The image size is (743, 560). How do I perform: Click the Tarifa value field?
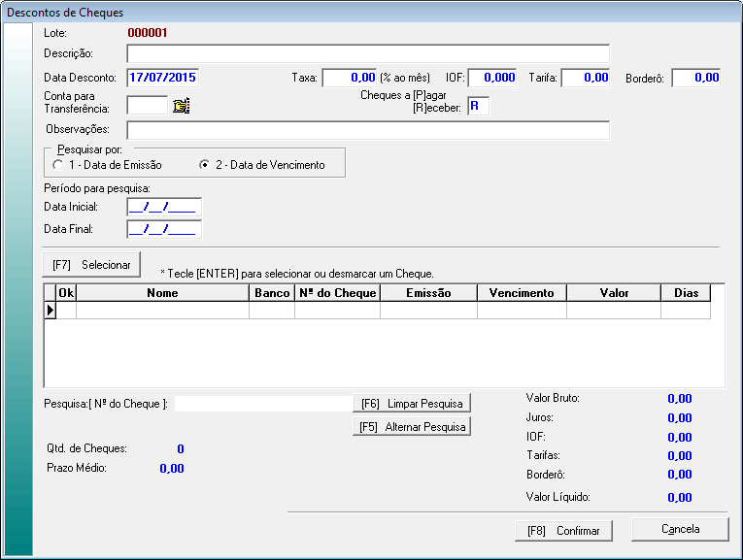(586, 78)
